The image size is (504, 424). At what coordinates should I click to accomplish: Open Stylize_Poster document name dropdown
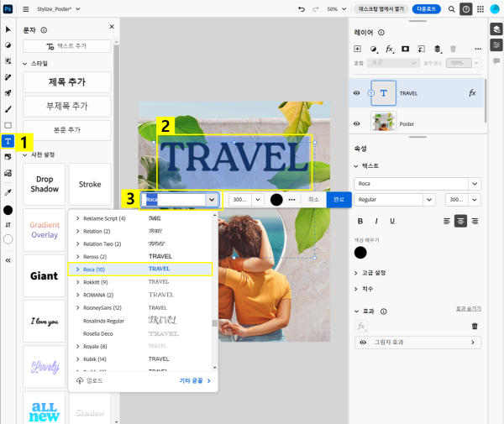click(x=78, y=9)
